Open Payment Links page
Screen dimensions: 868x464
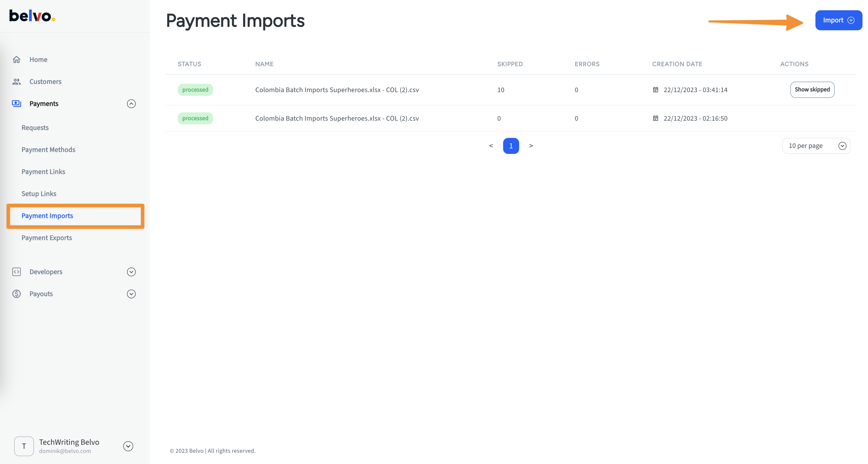pos(44,172)
